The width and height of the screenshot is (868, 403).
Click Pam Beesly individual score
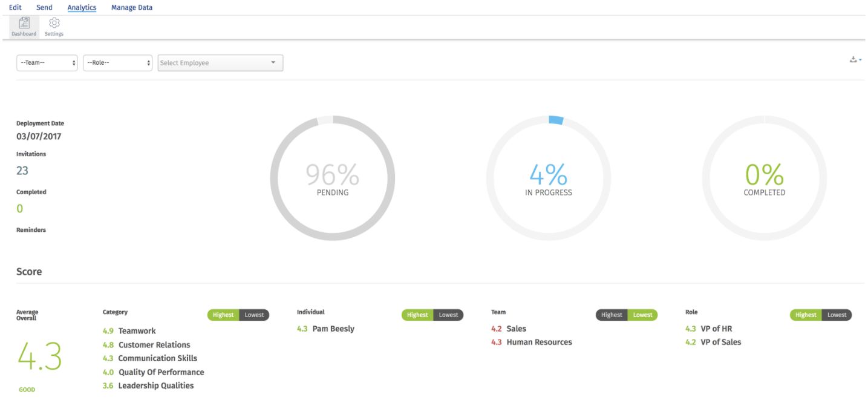click(325, 329)
